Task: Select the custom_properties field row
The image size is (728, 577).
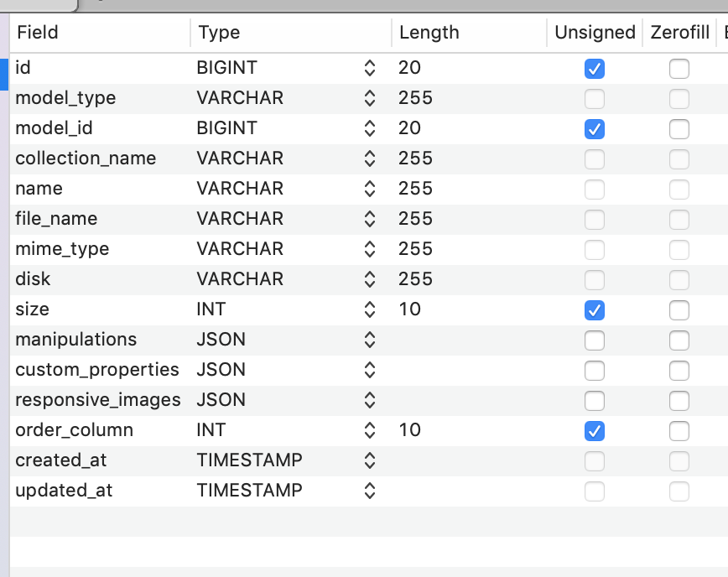Action: tap(97, 370)
